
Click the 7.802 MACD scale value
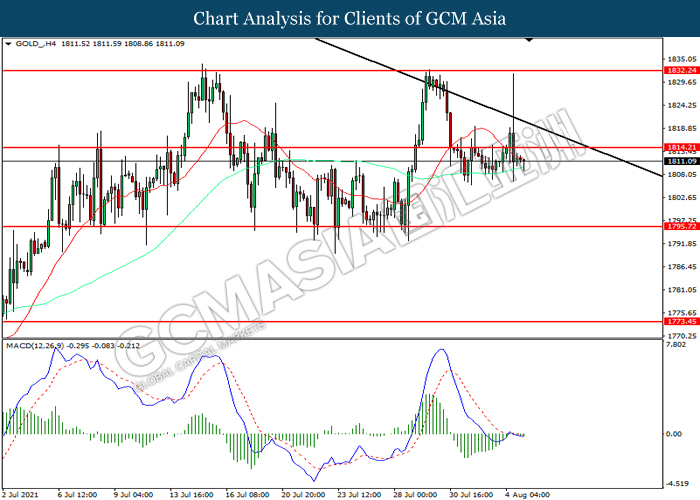point(675,345)
